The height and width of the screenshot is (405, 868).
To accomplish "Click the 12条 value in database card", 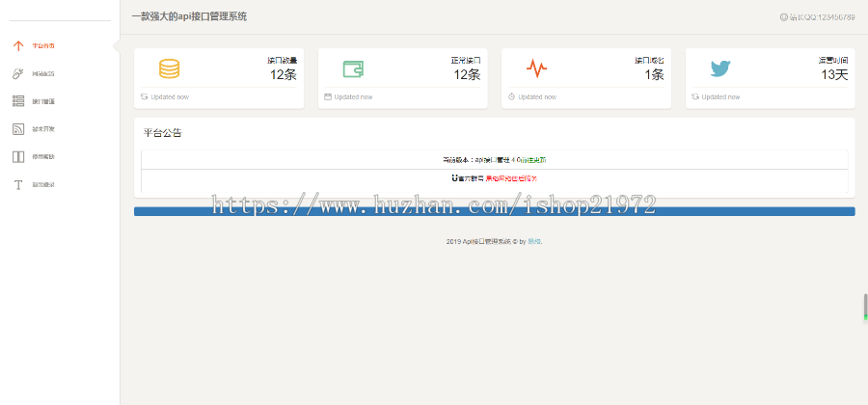I will pyautogui.click(x=284, y=74).
